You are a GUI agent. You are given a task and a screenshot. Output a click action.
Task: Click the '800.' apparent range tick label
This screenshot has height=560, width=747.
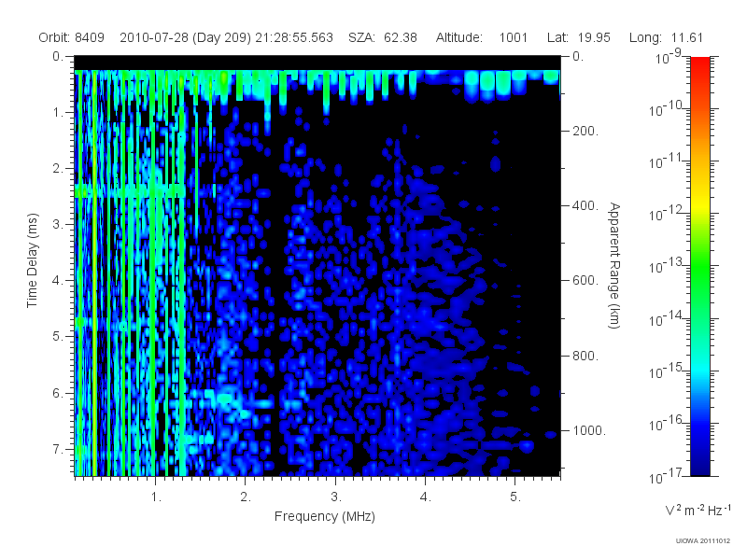(585, 356)
